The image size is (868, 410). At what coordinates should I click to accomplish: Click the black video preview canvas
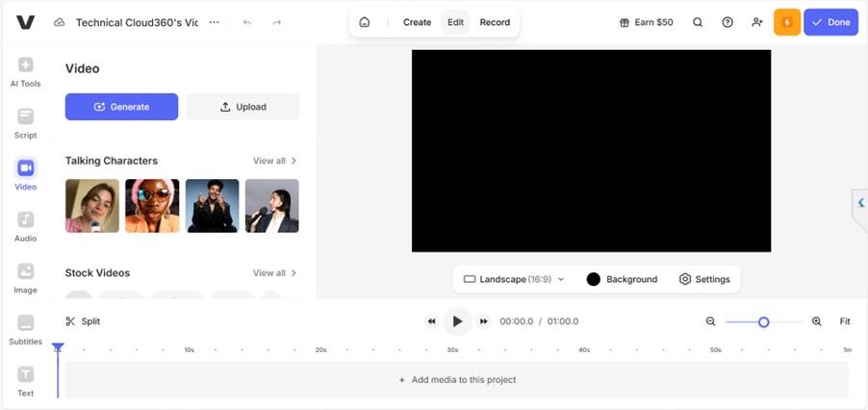(x=591, y=151)
